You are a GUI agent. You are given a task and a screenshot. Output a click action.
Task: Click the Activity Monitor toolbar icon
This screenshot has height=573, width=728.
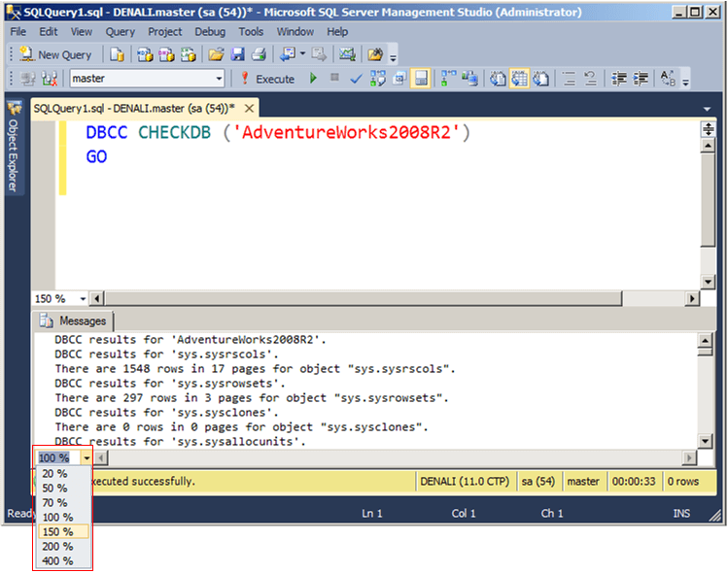pyautogui.click(x=347, y=54)
